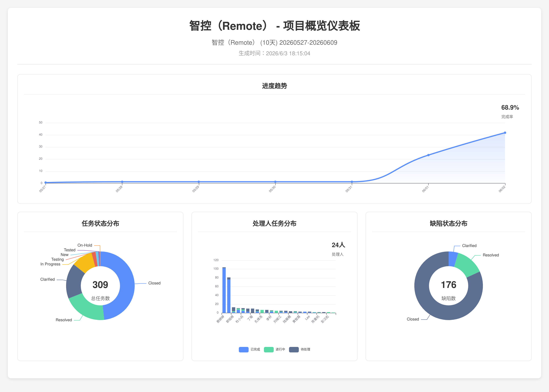549x392 pixels.
Task: Click 'Resolved' label in task status chart
Action: tap(64, 320)
